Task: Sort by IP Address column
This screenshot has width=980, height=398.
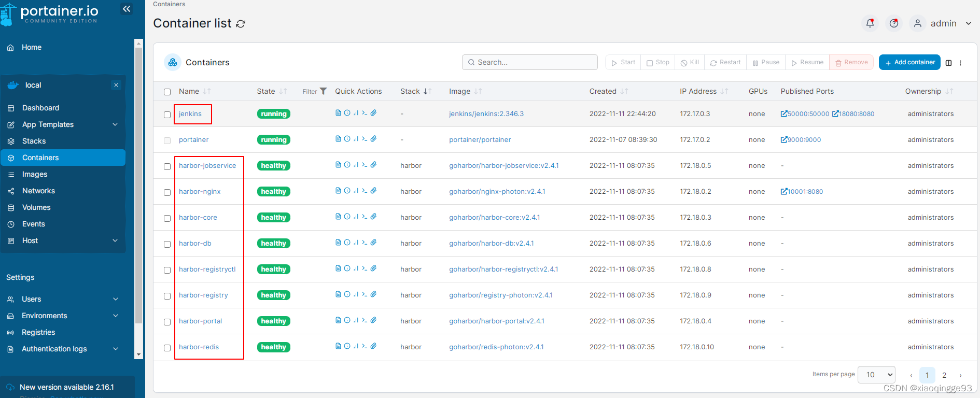Action: coord(704,91)
